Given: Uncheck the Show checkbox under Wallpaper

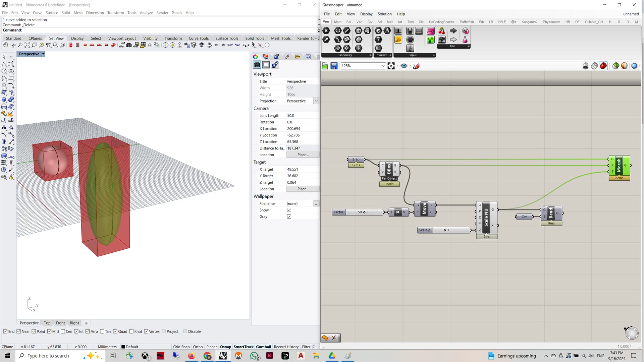Looking at the screenshot, I should pos(289,210).
